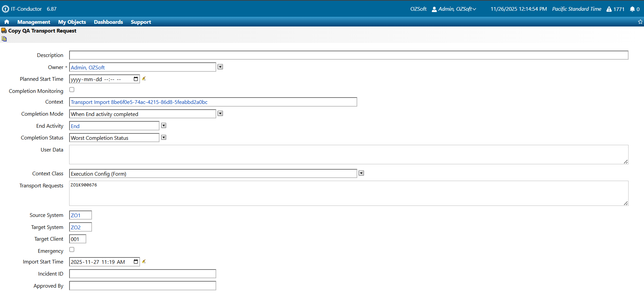Open the Context Class dropdown
Viewport: 644px width, 293px height.
pos(361,173)
